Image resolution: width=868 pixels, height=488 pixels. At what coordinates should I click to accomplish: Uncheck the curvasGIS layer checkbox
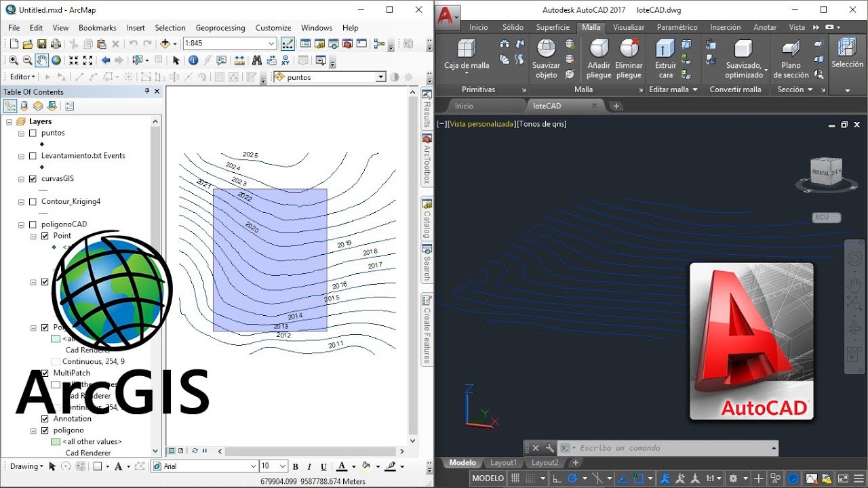click(33, 179)
